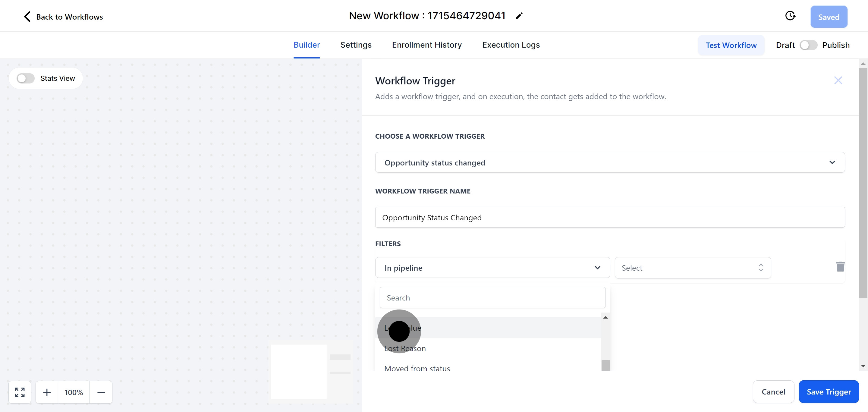Screen dimensions: 868x412
Task: Open the version history clock icon
Action: coord(790,16)
